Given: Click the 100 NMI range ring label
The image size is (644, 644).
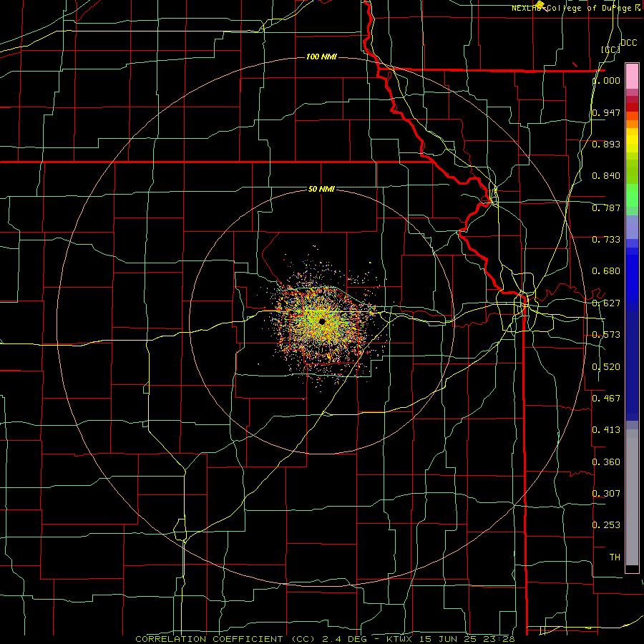Looking at the screenshot, I should point(321,57).
